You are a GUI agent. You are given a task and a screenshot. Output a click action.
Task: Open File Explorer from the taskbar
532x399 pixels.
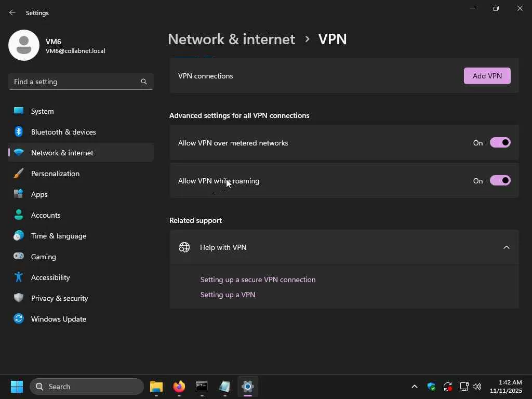click(156, 387)
